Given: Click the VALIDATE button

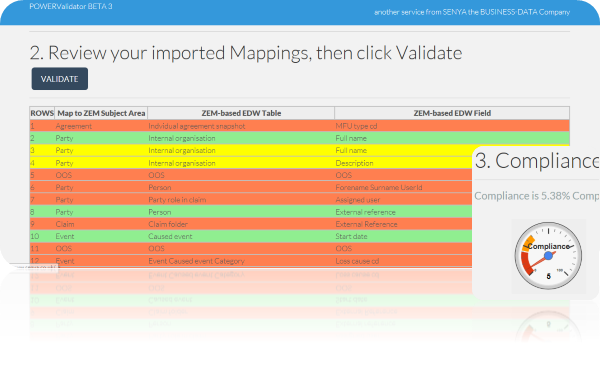Looking at the screenshot, I should pos(60,79).
